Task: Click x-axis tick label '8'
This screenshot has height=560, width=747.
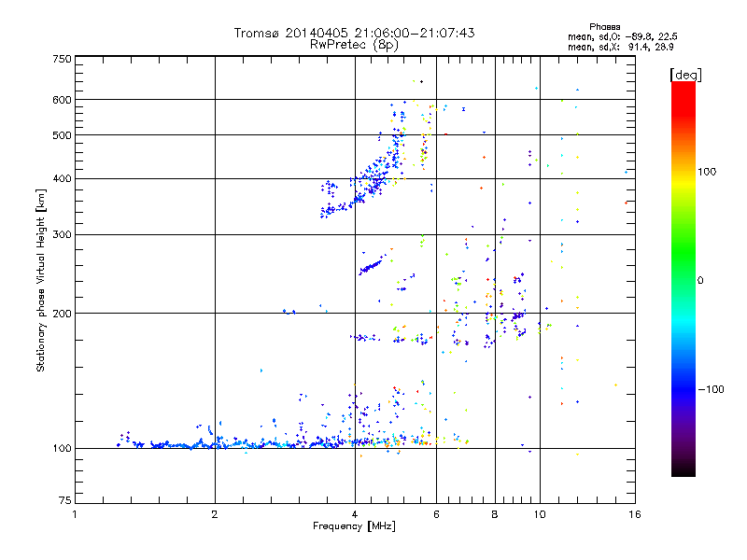Action: click(495, 514)
